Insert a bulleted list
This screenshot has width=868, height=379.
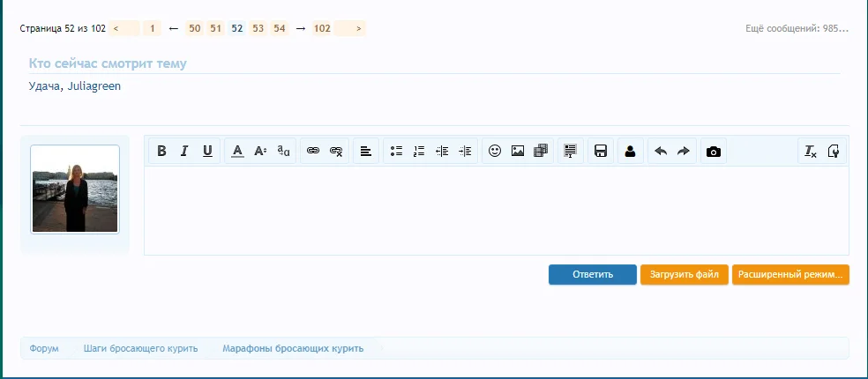396,151
